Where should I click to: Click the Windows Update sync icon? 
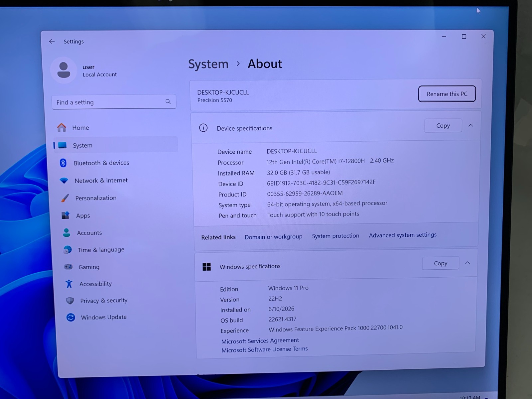70,317
